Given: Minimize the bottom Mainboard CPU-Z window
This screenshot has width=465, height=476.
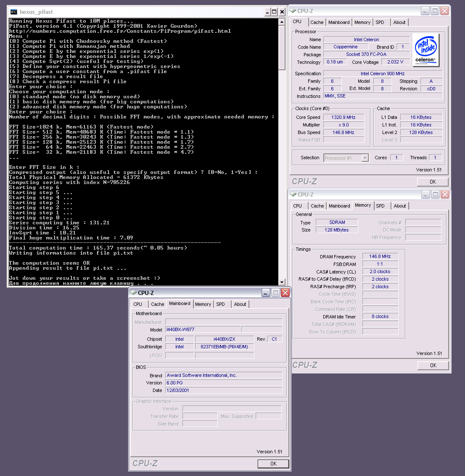Looking at the screenshot, I should pos(266,293).
